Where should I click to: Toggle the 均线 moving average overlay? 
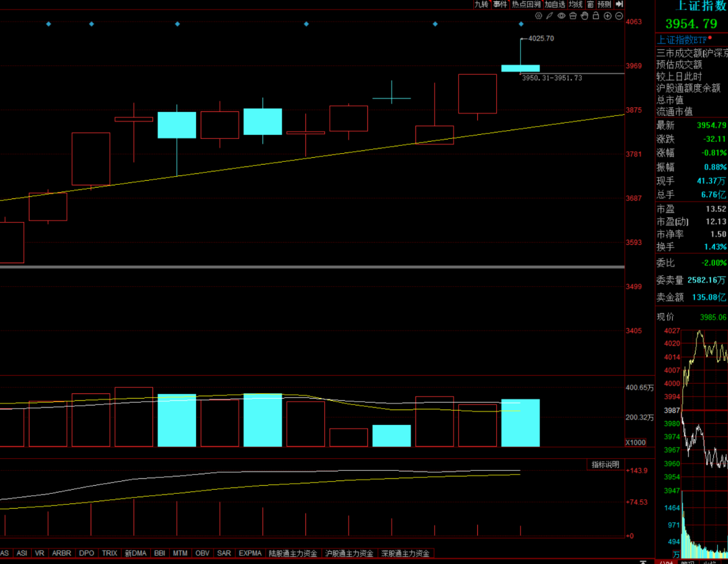[x=575, y=4]
